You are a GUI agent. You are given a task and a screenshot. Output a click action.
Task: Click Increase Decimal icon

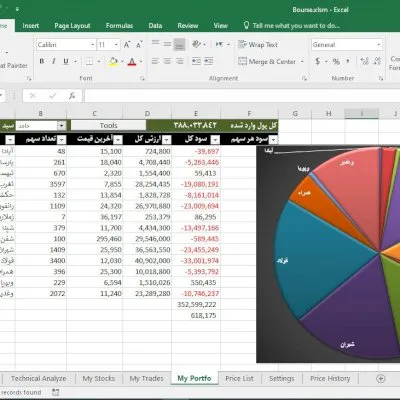365,61
